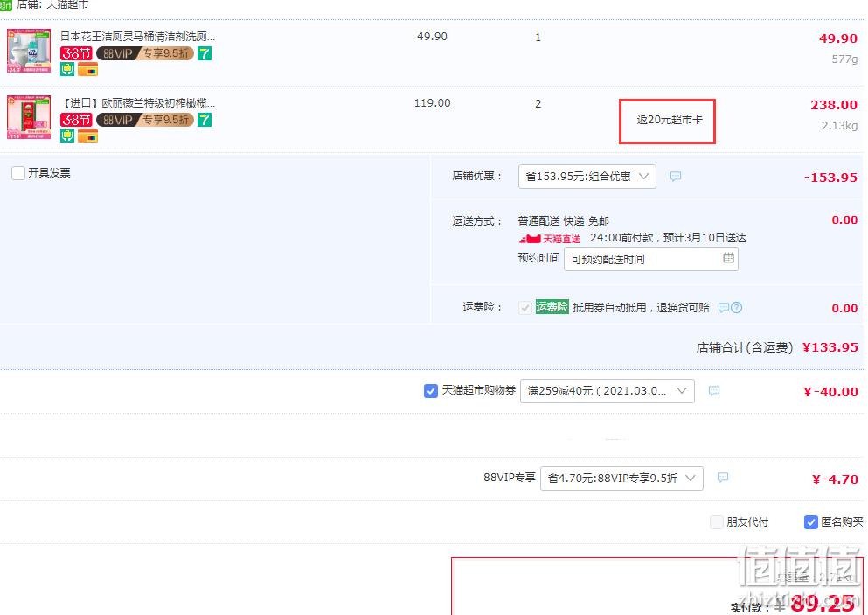The image size is (868, 615).
Task: Click the olive oil unit price 119.00
Action: click(x=433, y=103)
